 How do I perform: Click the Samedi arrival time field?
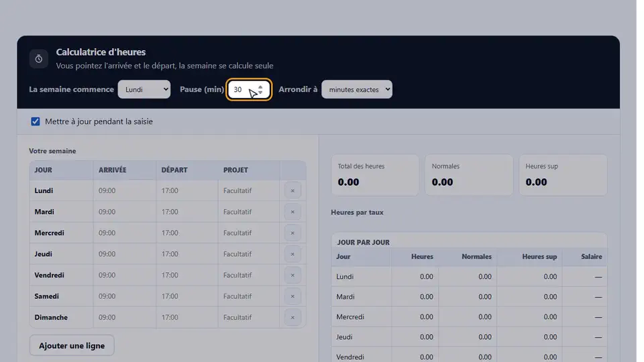125,296
